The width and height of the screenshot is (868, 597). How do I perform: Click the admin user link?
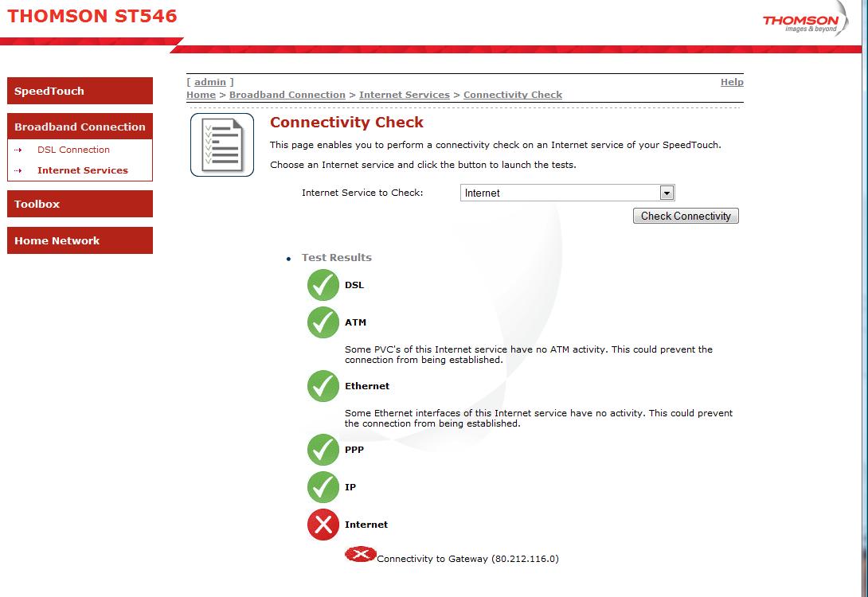point(209,82)
